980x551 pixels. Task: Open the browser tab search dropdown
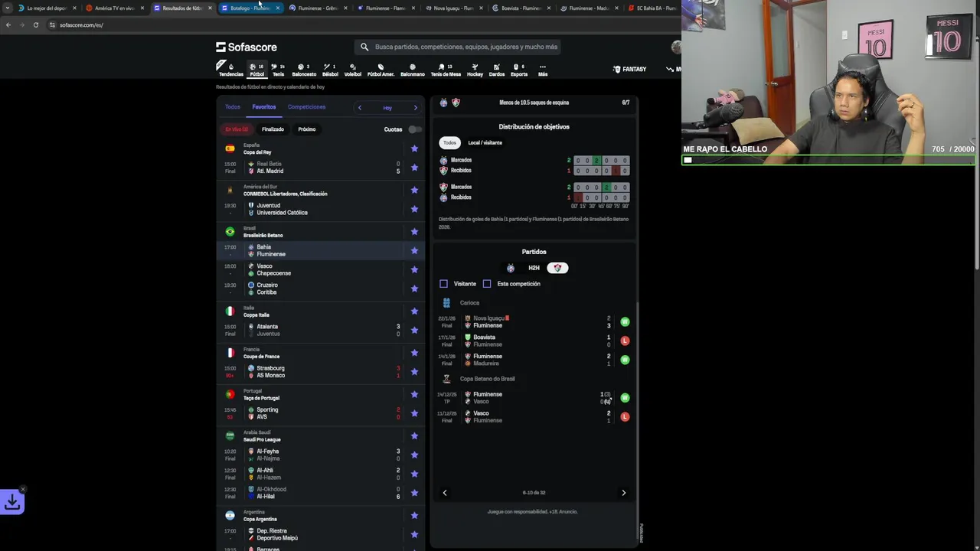point(8,8)
